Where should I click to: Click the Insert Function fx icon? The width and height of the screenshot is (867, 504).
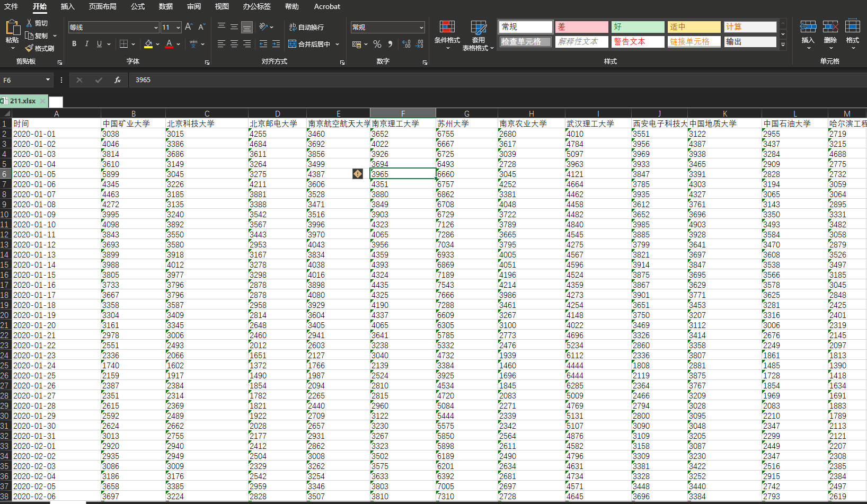pos(118,80)
